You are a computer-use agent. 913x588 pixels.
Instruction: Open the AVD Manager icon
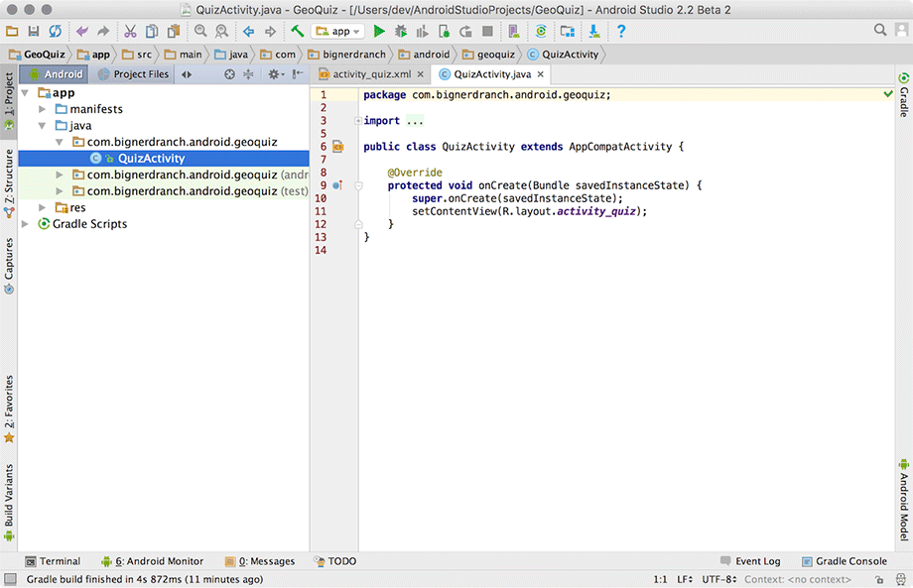point(514,31)
